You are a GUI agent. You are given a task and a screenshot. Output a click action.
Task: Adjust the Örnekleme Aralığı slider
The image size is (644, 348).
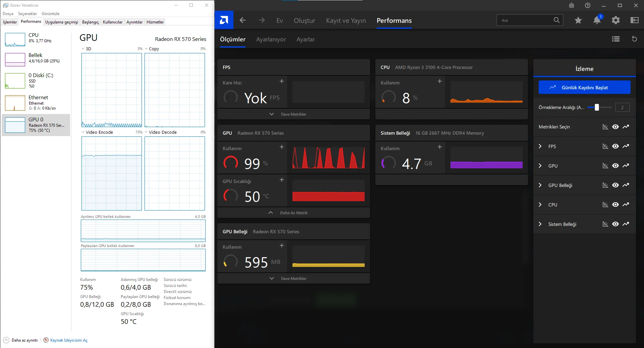tap(597, 107)
